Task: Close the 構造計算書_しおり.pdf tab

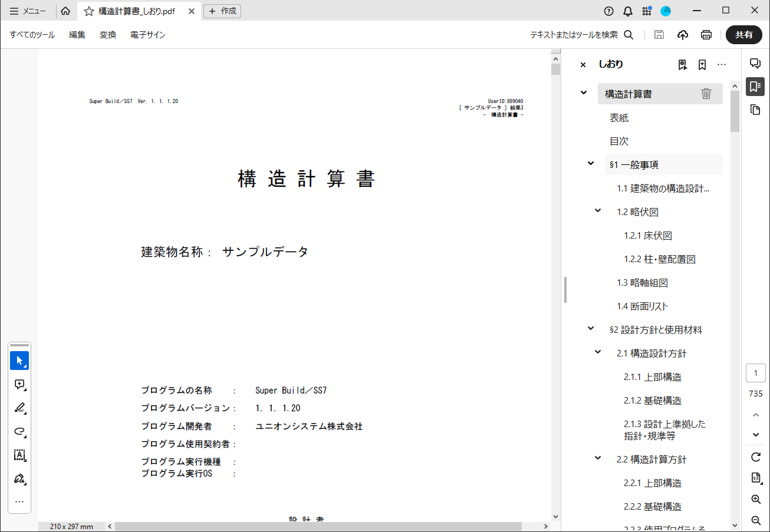Action: [x=192, y=11]
